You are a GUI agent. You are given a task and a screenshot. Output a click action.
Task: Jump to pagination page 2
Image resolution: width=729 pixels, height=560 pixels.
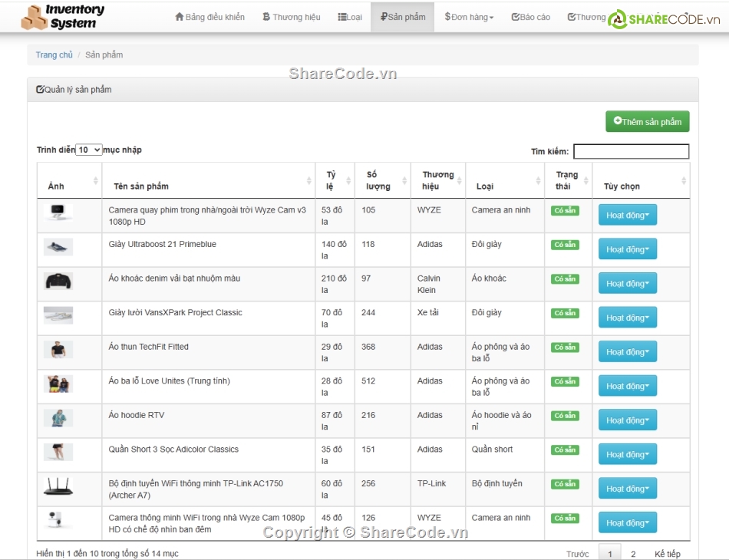click(x=633, y=554)
